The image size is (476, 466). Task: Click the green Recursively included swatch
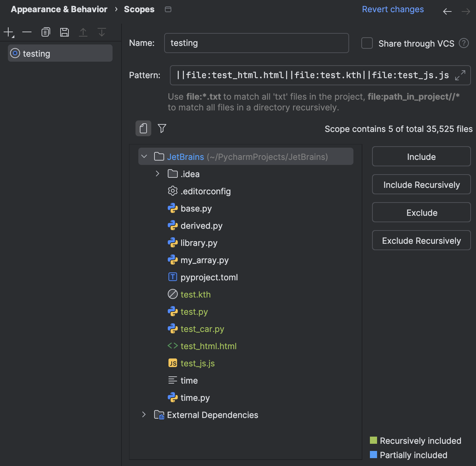[373, 441]
